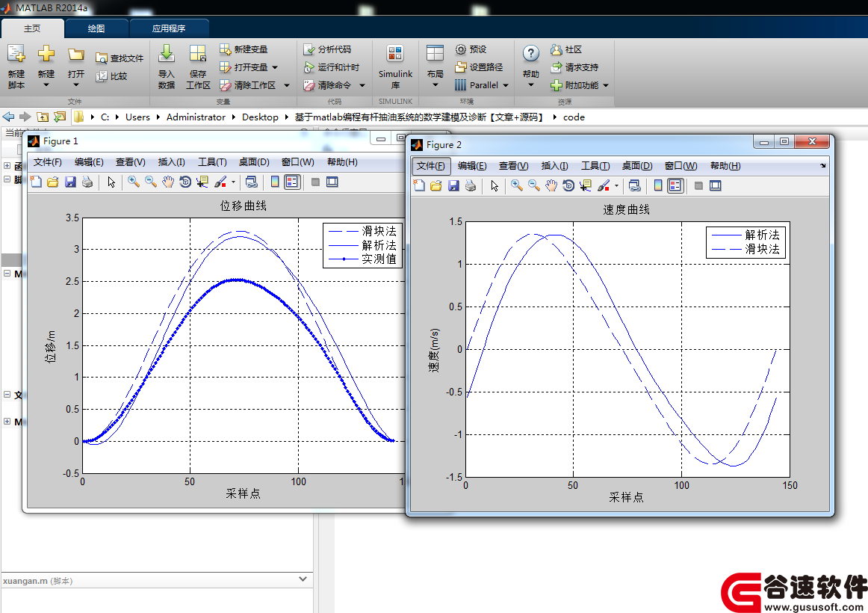Expand xuangan.m details panel chevron
The height and width of the screenshot is (613, 868).
[303, 579]
